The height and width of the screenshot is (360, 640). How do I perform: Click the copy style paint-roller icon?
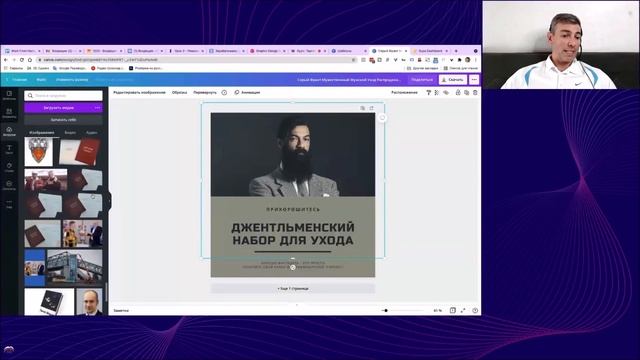click(429, 93)
